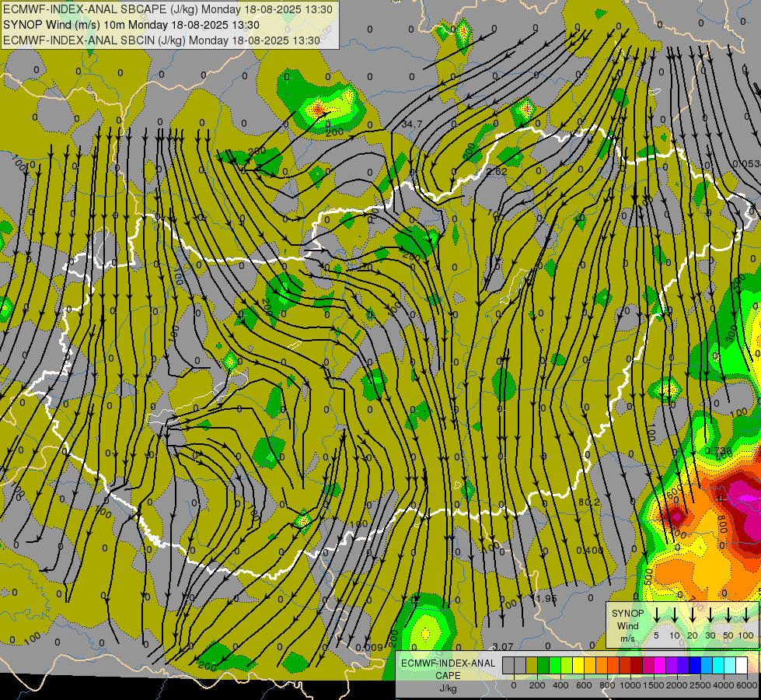Click the 34.7 value on the map
This screenshot has width=761, height=700.
tap(411, 125)
